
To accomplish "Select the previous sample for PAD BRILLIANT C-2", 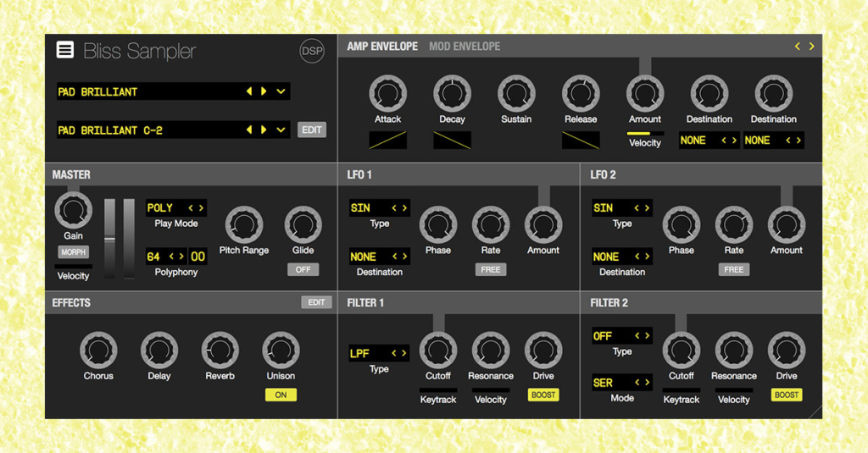I will click(249, 130).
